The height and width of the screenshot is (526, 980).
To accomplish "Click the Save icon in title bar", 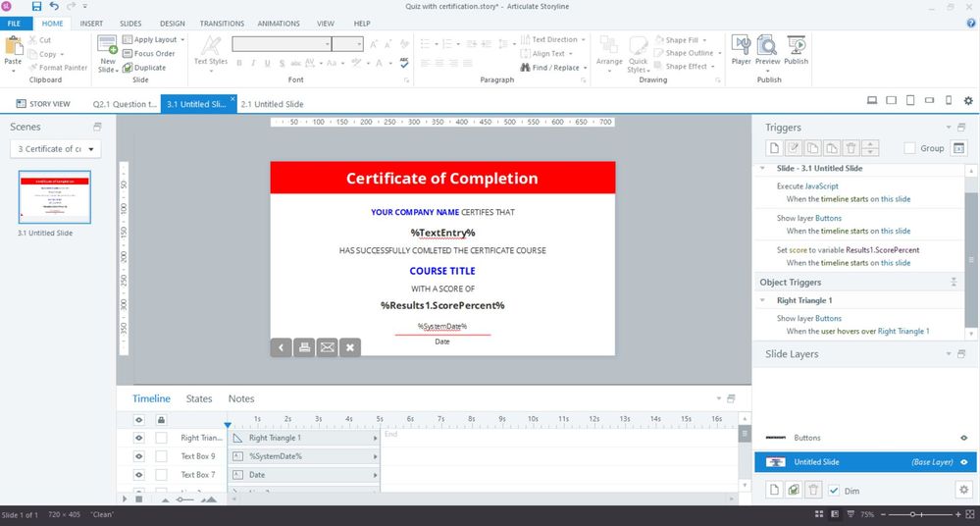I will [36, 7].
